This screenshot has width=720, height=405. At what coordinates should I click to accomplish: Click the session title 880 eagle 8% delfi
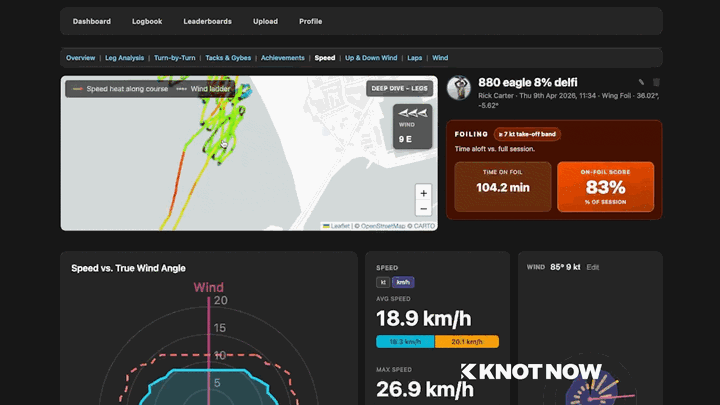click(528, 83)
